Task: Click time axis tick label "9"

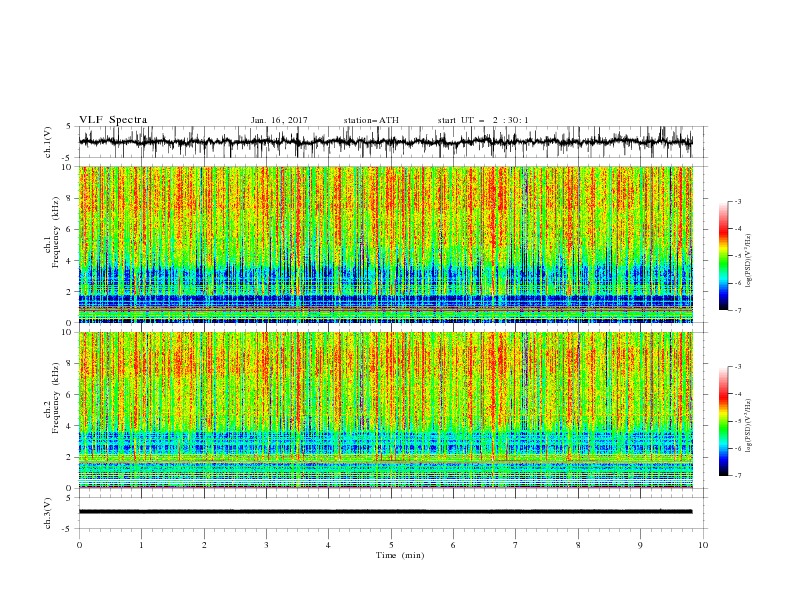Action: (x=640, y=545)
